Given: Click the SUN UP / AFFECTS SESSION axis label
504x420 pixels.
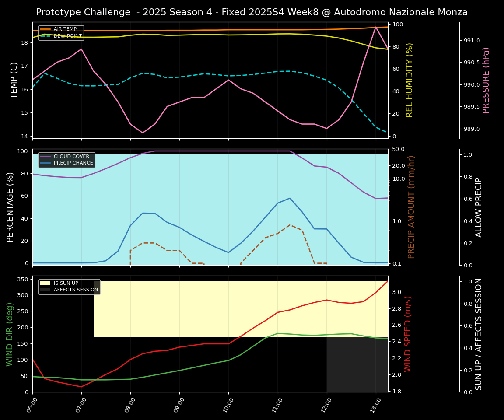Looking at the screenshot, I should click(479, 334).
